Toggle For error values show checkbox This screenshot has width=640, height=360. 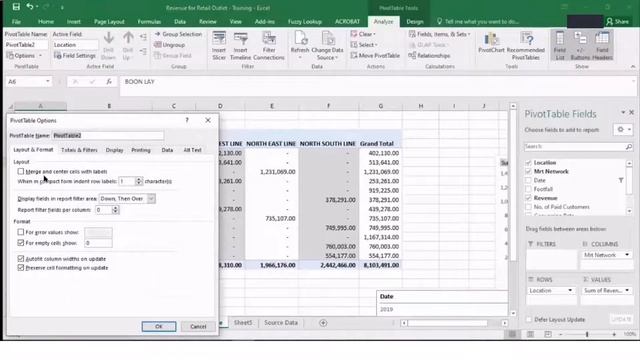21,232
